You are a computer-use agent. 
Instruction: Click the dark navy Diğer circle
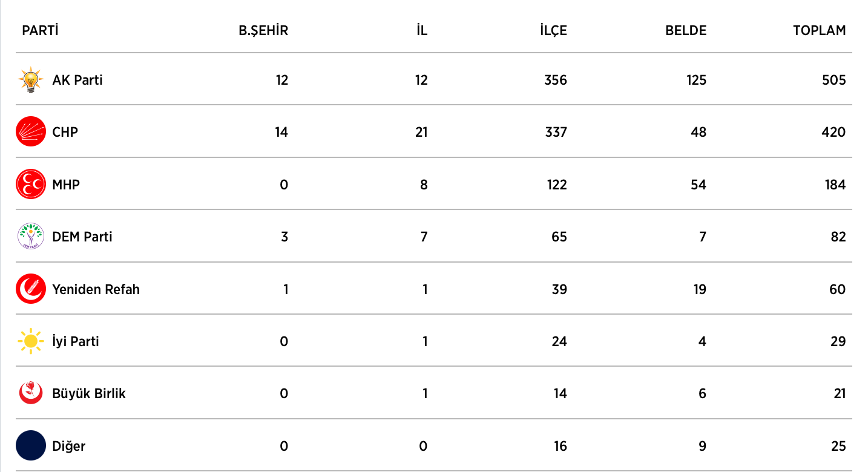point(31,446)
